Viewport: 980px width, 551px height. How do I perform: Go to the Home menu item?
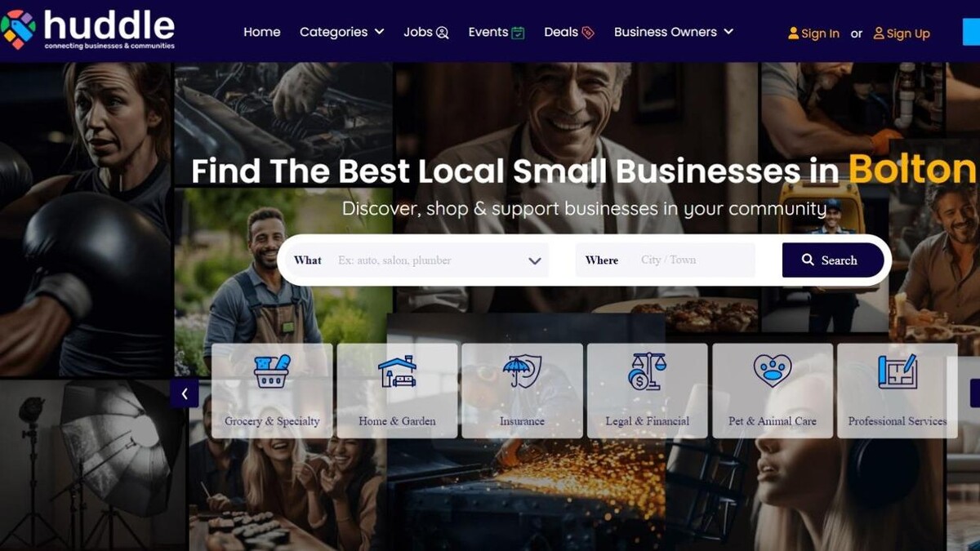tap(261, 32)
